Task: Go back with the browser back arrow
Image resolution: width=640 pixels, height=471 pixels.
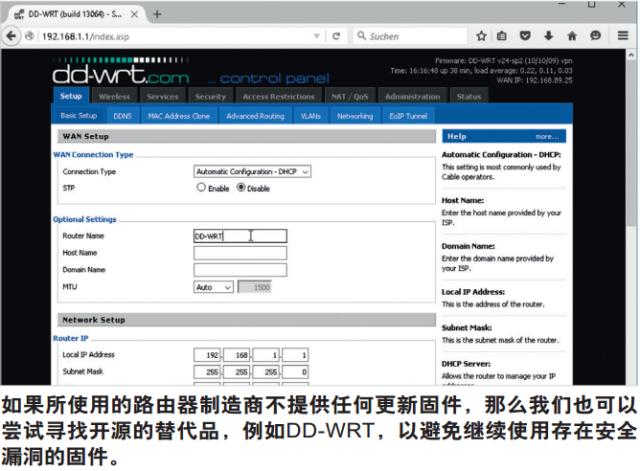Action: (x=11, y=36)
